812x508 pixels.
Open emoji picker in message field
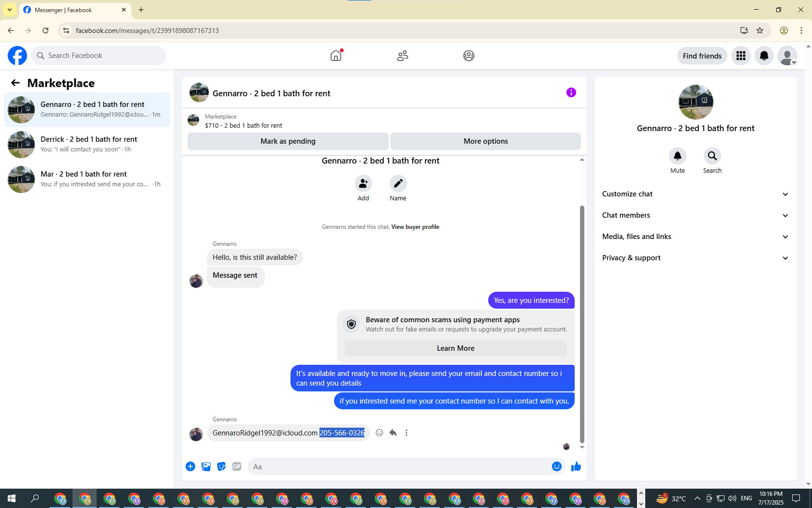click(557, 466)
